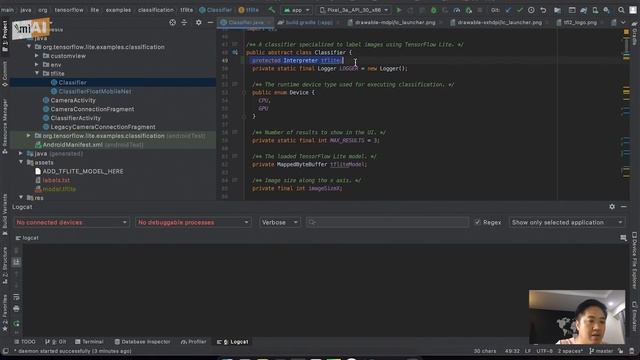The height and width of the screenshot is (360, 640).
Task: Open Logcat panel settings gear
Action: coord(612,207)
